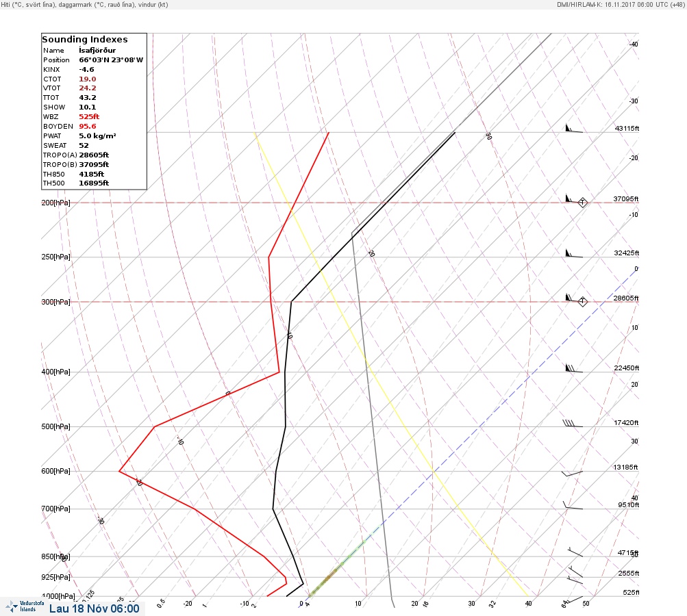Select the wind barb at the 250 hPa level
The height and width of the screenshot is (616, 687).
(x=574, y=253)
